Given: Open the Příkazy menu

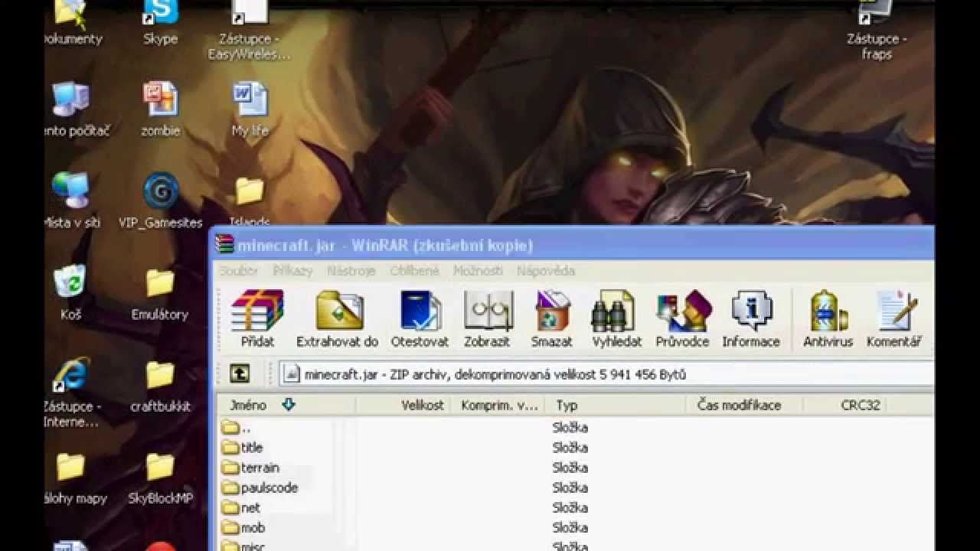Looking at the screenshot, I should click(x=292, y=271).
